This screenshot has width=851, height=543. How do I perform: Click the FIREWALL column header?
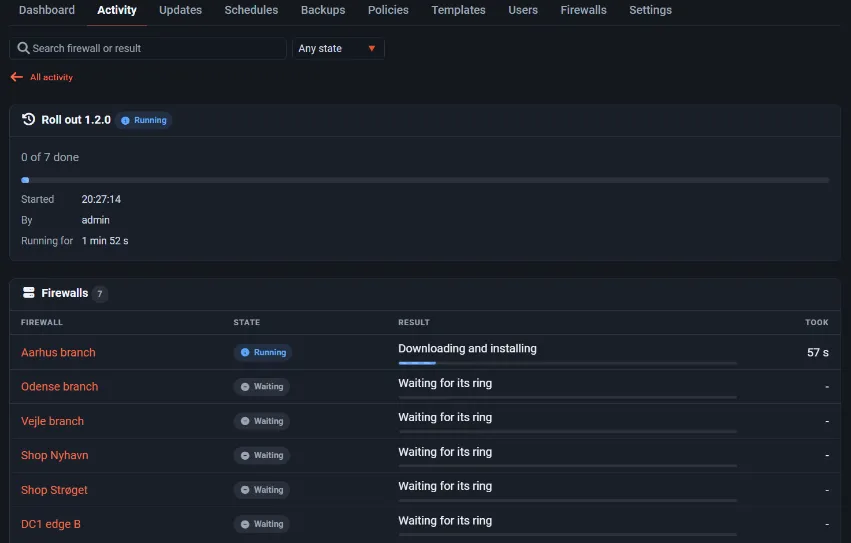tap(42, 322)
